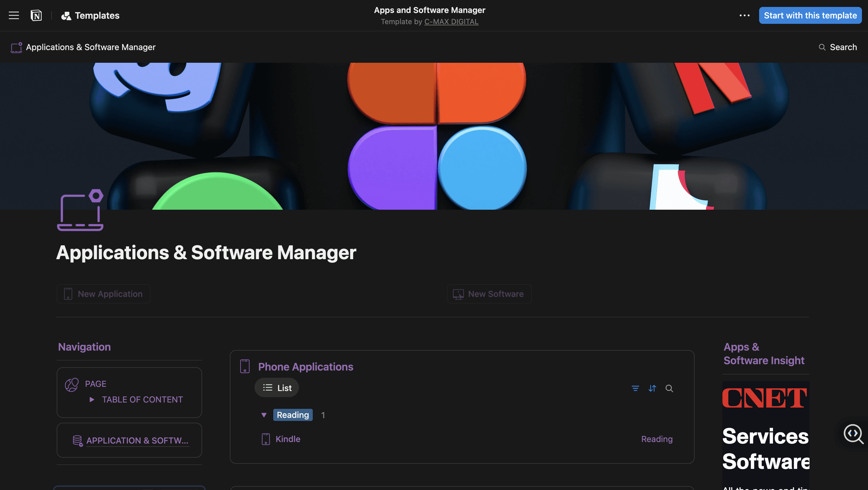Click the phone icon beside Kindle entry
The width and height of the screenshot is (868, 490).
pos(266,439)
